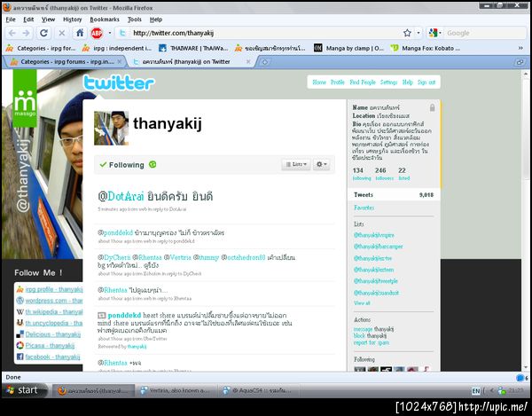Open the gear actions dropdown
Screen dimensions: 532x416
click(x=321, y=164)
